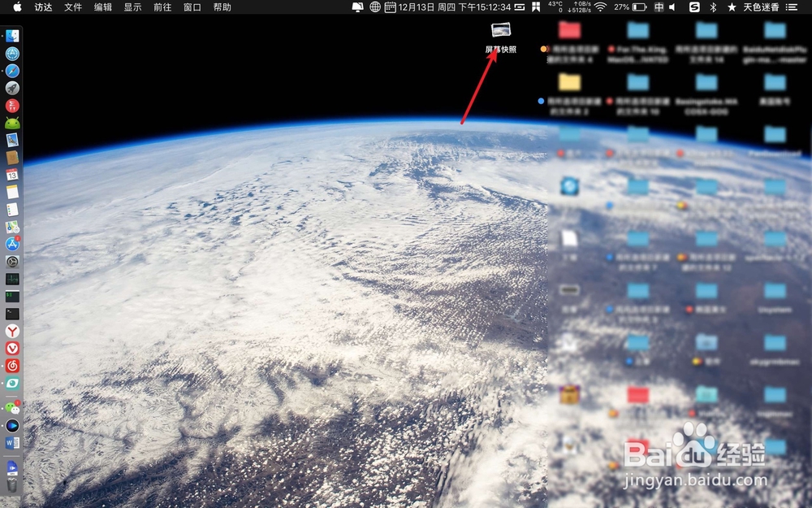Image resolution: width=812 pixels, height=508 pixels.
Task: Click the Sogou S icon in menu bar
Action: click(x=694, y=7)
